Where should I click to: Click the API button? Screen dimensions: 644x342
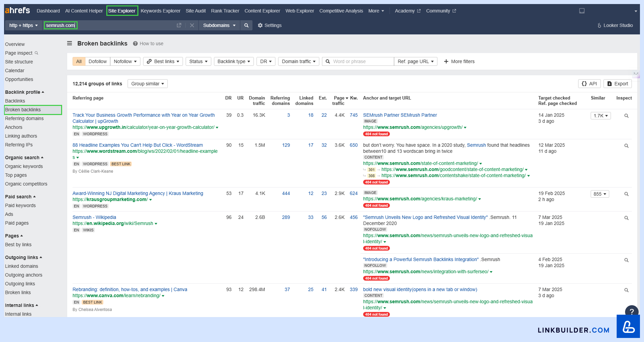[589, 84]
